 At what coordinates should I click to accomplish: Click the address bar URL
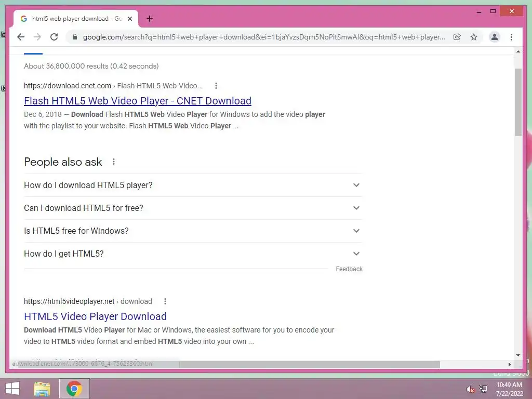click(x=263, y=37)
